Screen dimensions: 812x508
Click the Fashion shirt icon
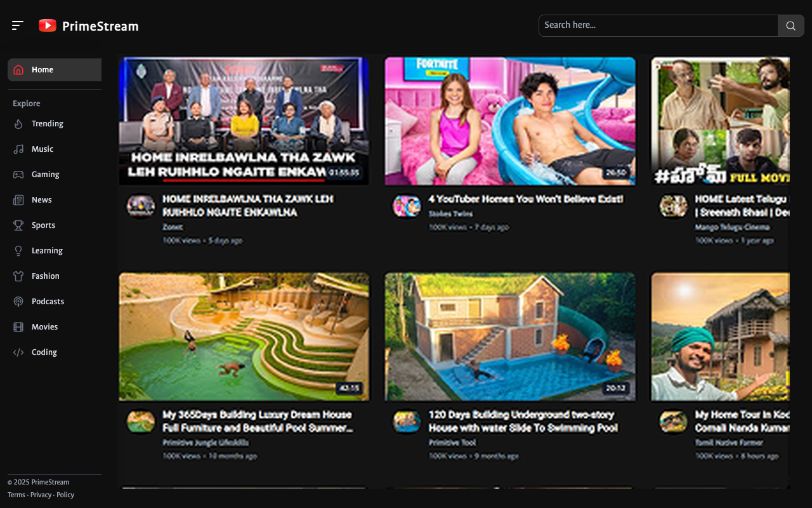point(18,276)
